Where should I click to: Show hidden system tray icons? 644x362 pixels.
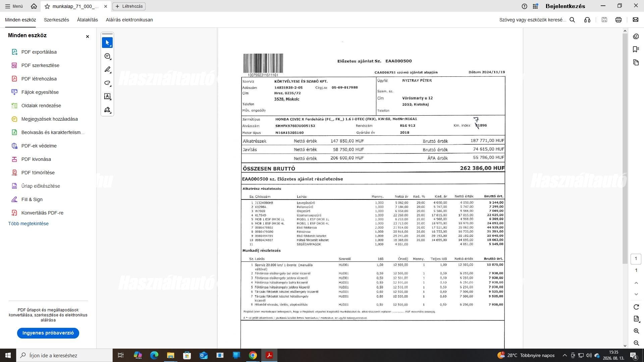point(565,355)
